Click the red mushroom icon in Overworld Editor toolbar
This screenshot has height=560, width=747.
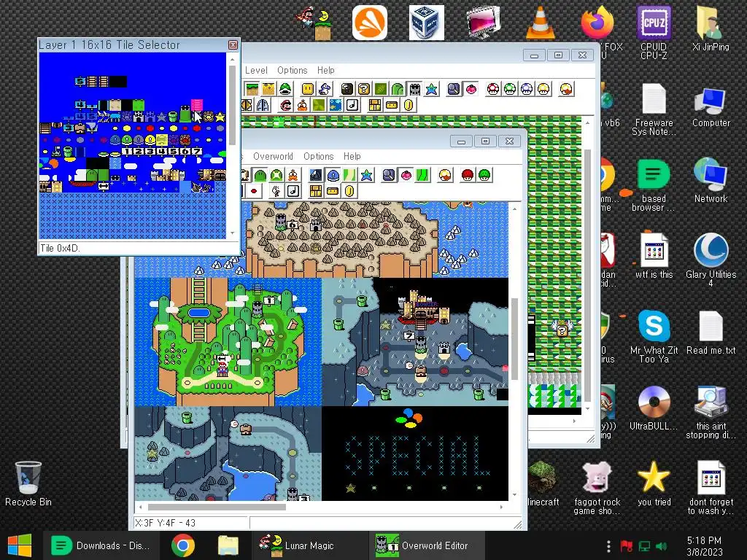point(468,175)
